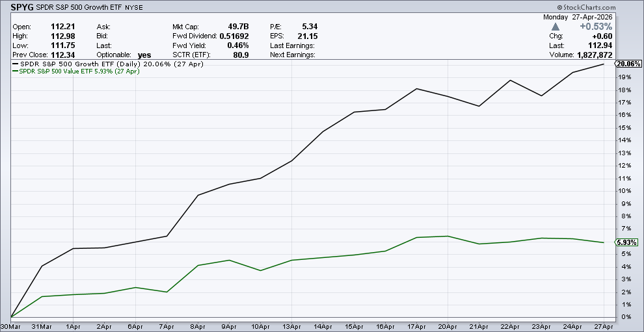This screenshot has height=332, width=644.
Task: Click the 27Apr end date on axis
Action: pyautogui.click(x=603, y=326)
